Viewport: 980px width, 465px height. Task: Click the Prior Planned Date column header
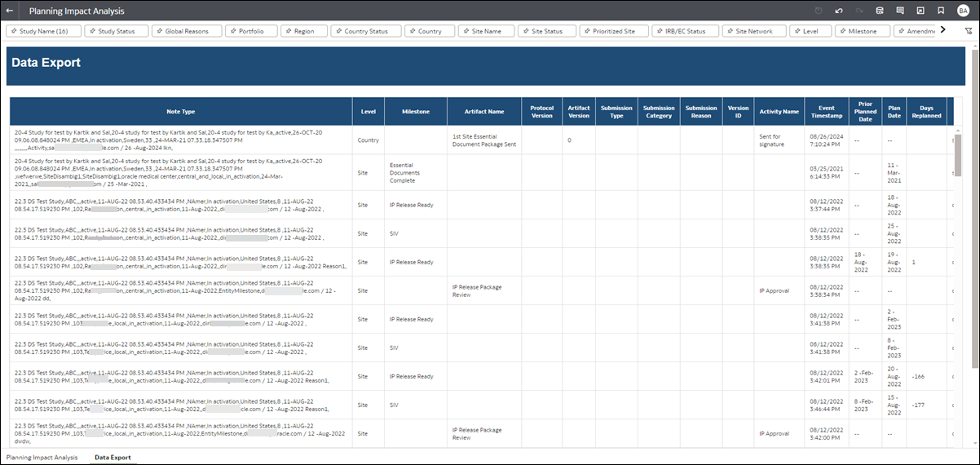click(865, 112)
